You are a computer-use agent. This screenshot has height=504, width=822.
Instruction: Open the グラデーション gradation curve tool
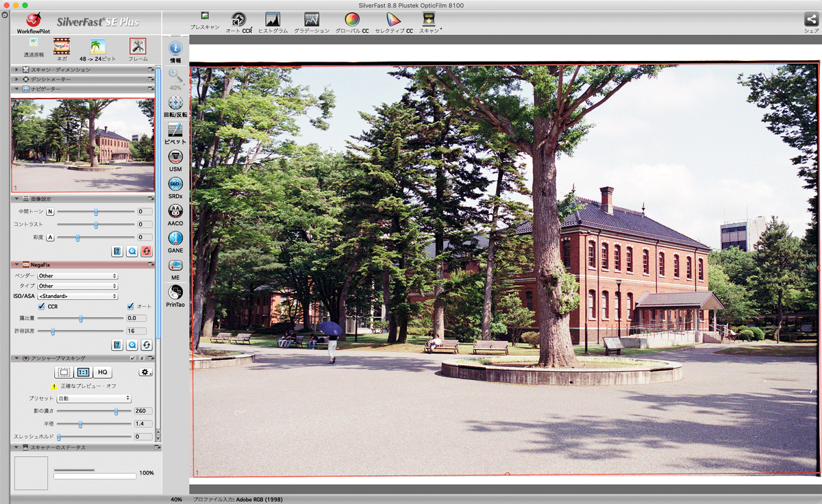pyautogui.click(x=311, y=20)
